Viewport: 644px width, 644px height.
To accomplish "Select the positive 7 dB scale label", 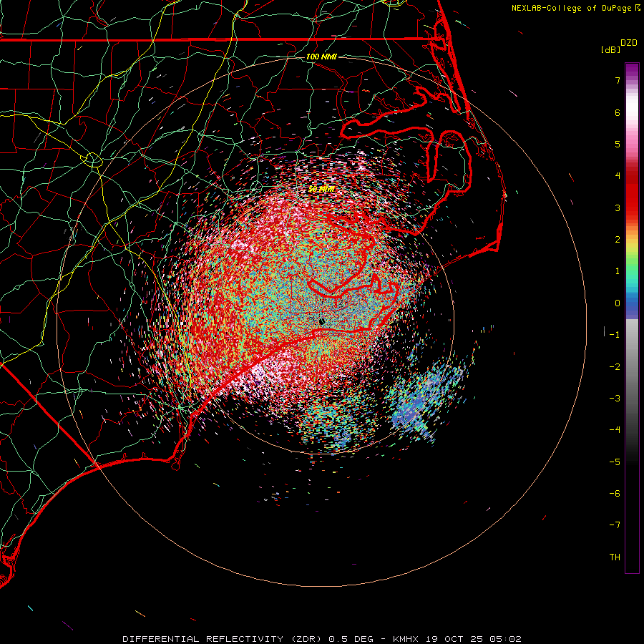I will click(618, 80).
